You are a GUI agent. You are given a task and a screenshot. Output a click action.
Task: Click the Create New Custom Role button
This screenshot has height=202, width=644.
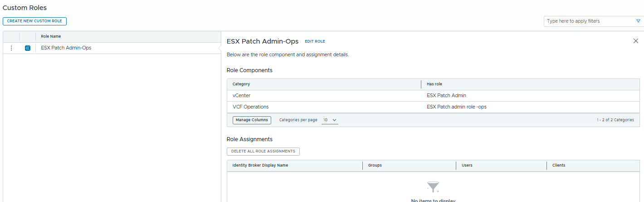[35, 21]
